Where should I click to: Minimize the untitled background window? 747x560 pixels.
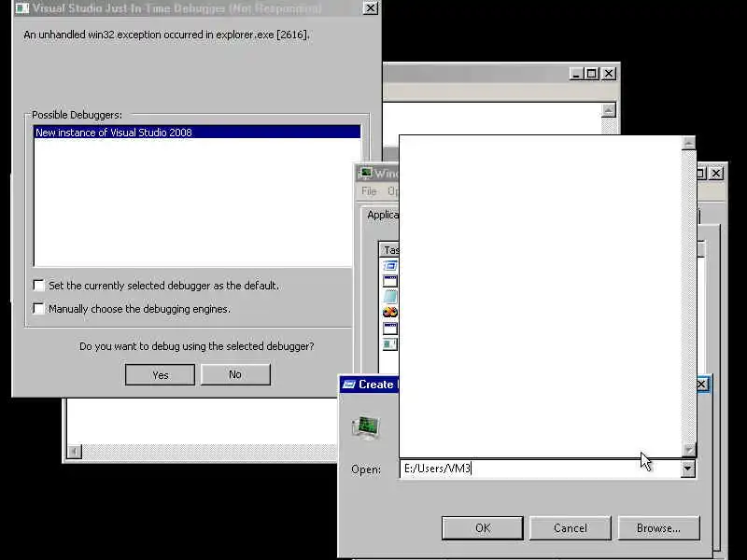click(x=576, y=74)
